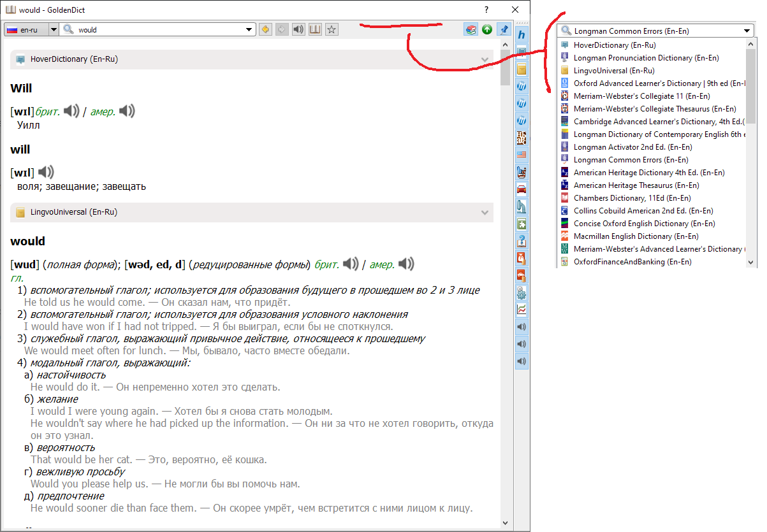Viewport: 767px width, 532px height.
Task: Click the open-book toolbar icon
Action: click(x=314, y=29)
